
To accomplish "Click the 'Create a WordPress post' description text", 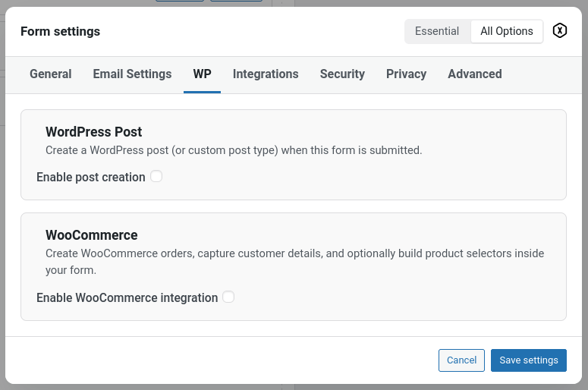I will [x=234, y=150].
